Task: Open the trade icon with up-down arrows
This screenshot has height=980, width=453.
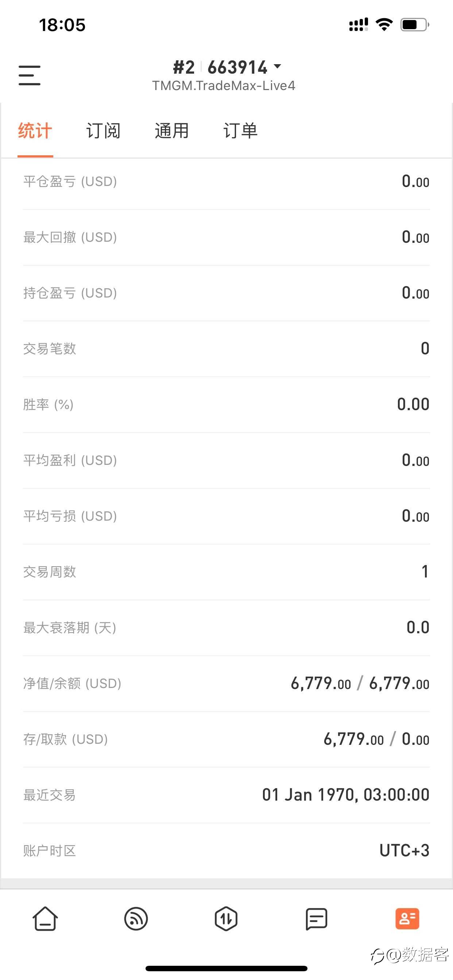Action: 226,919
